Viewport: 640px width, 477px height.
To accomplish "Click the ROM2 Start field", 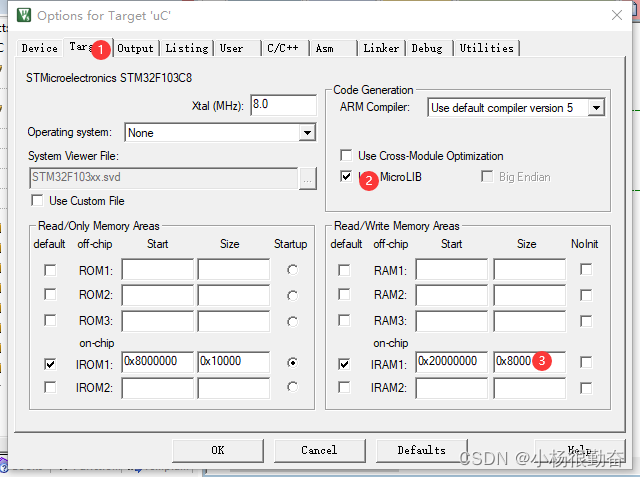I will tap(158, 295).
